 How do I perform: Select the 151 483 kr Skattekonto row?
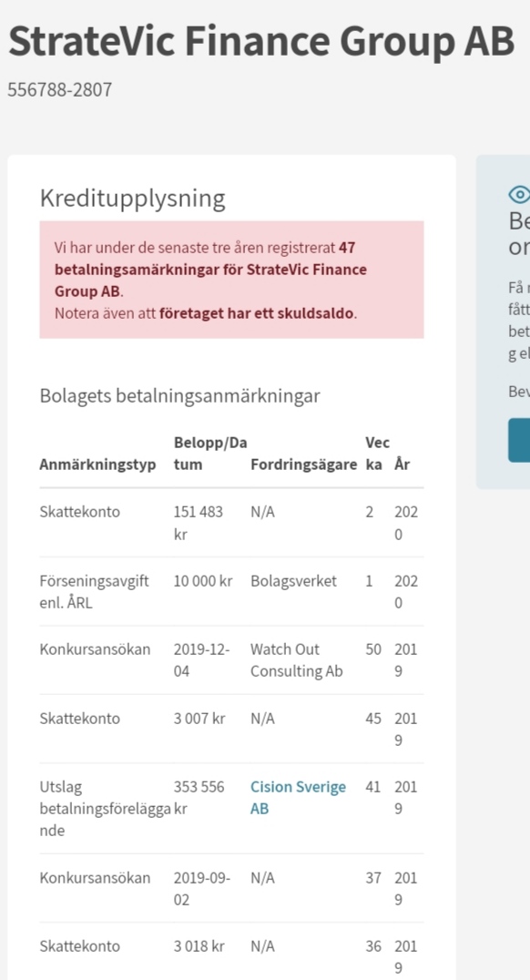[x=231, y=523]
